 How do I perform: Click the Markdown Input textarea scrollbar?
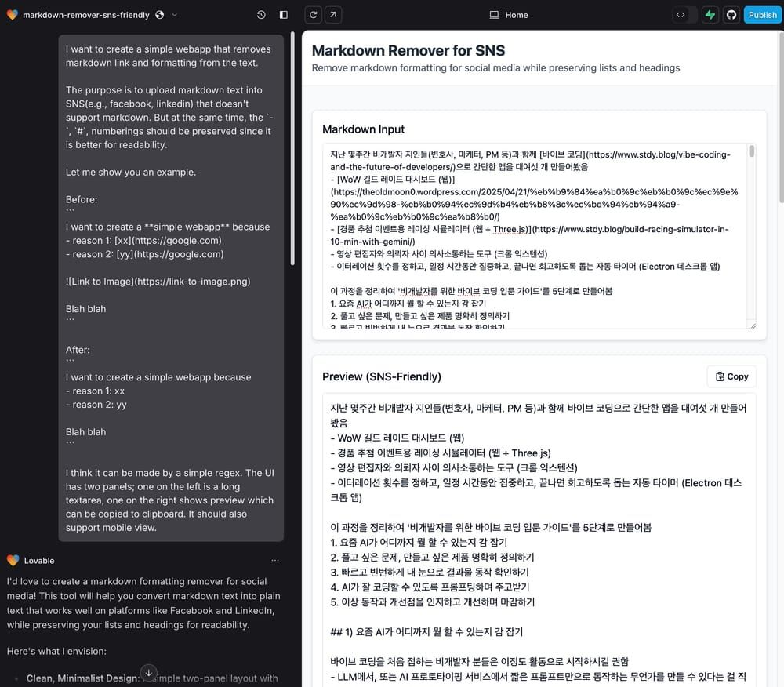click(752, 151)
